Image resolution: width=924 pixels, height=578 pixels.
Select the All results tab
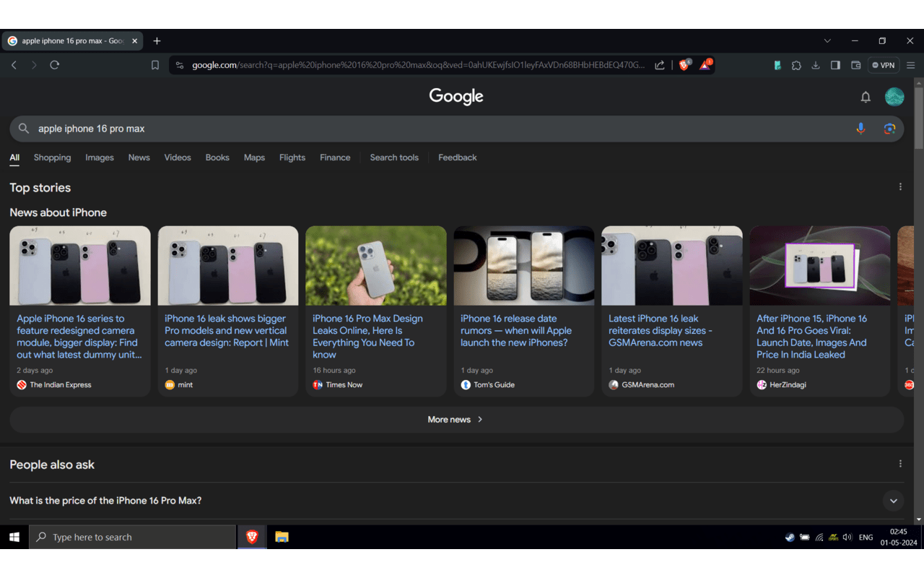click(x=14, y=158)
